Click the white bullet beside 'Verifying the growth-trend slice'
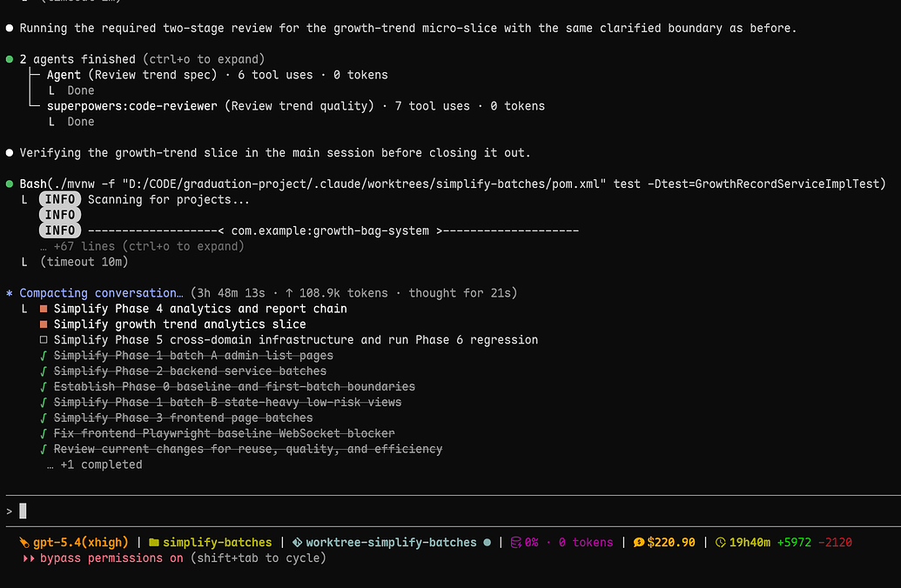The width and height of the screenshot is (901, 588). click(x=10, y=153)
